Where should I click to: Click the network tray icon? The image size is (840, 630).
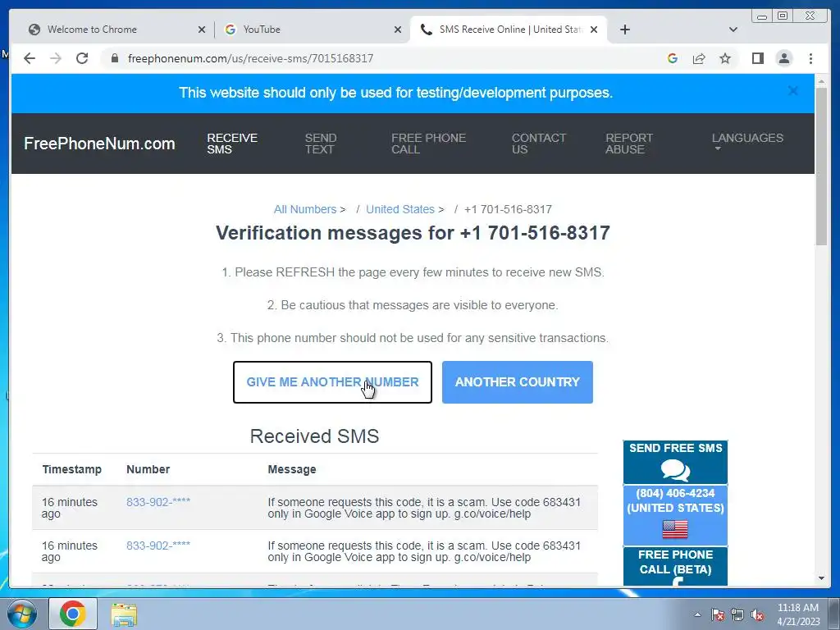737,614
